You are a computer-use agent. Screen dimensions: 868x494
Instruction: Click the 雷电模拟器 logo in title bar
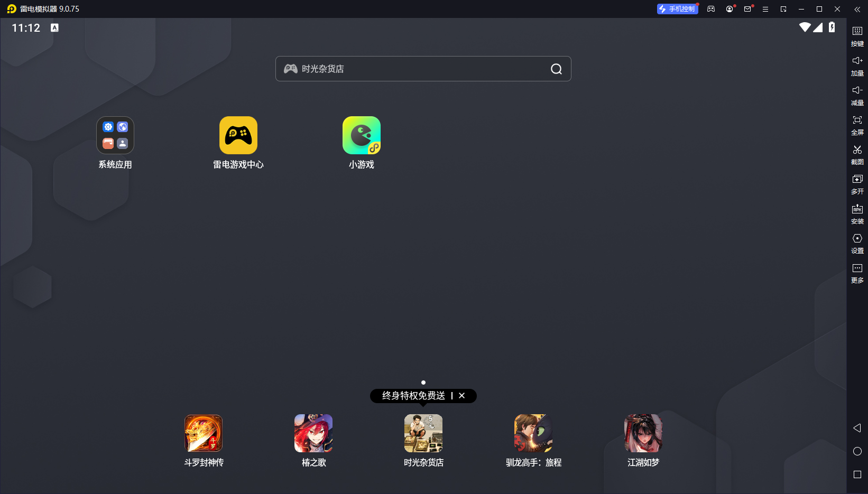pyautogui.click(x=12, y=9)
